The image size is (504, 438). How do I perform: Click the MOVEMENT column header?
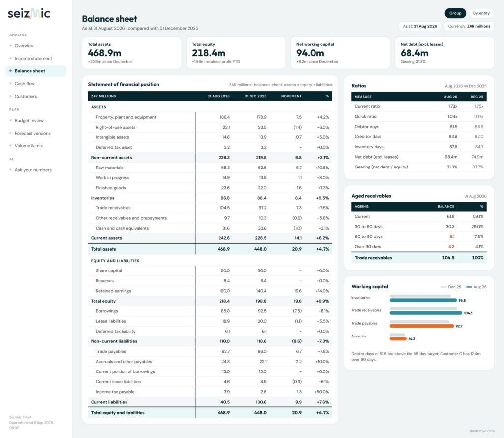(291, 96)
